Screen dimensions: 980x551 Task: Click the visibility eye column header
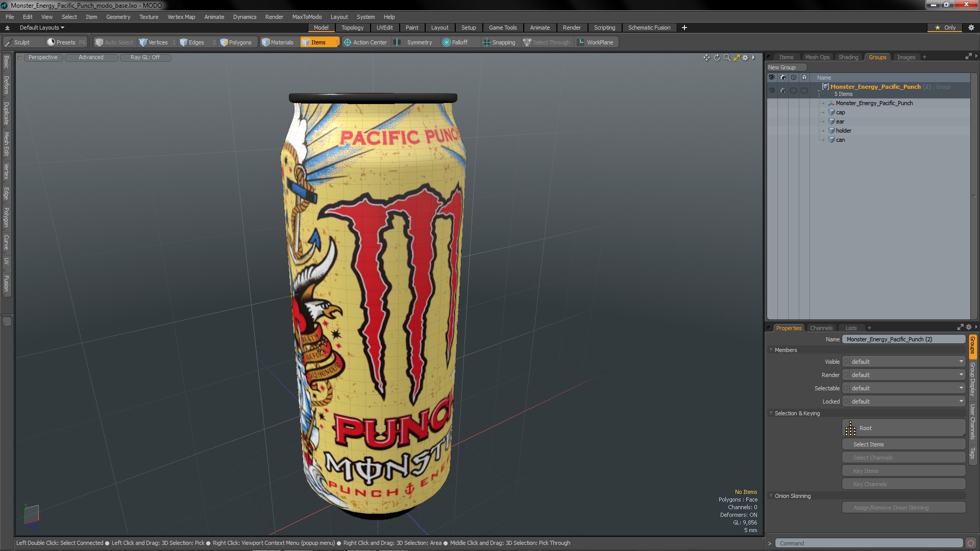click(x=772, y=78)
